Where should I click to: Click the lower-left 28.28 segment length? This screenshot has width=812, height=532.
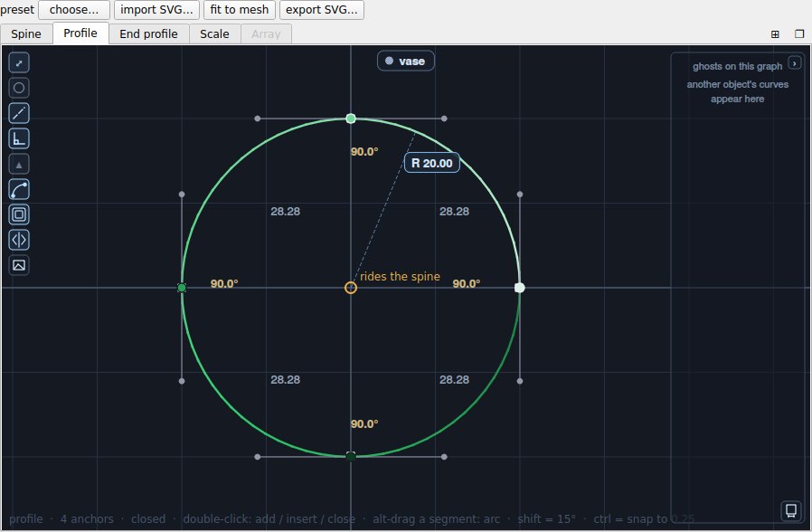286,380
